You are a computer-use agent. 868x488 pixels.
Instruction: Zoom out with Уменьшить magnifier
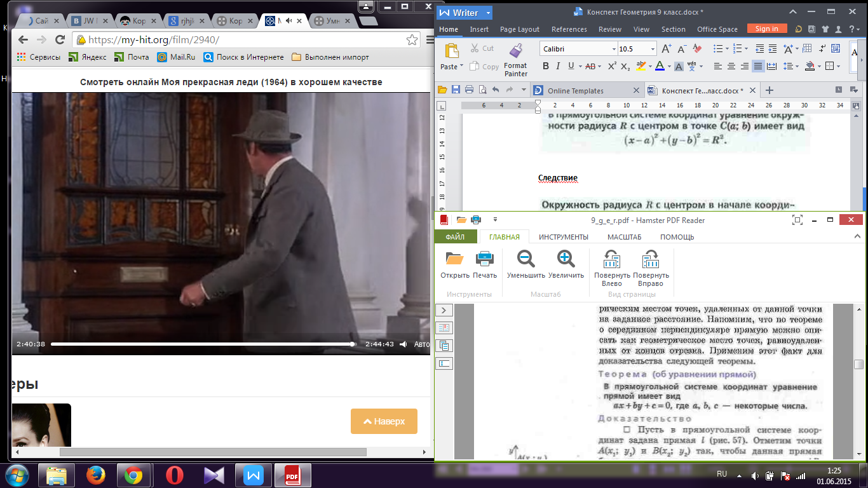pos(526,259)
